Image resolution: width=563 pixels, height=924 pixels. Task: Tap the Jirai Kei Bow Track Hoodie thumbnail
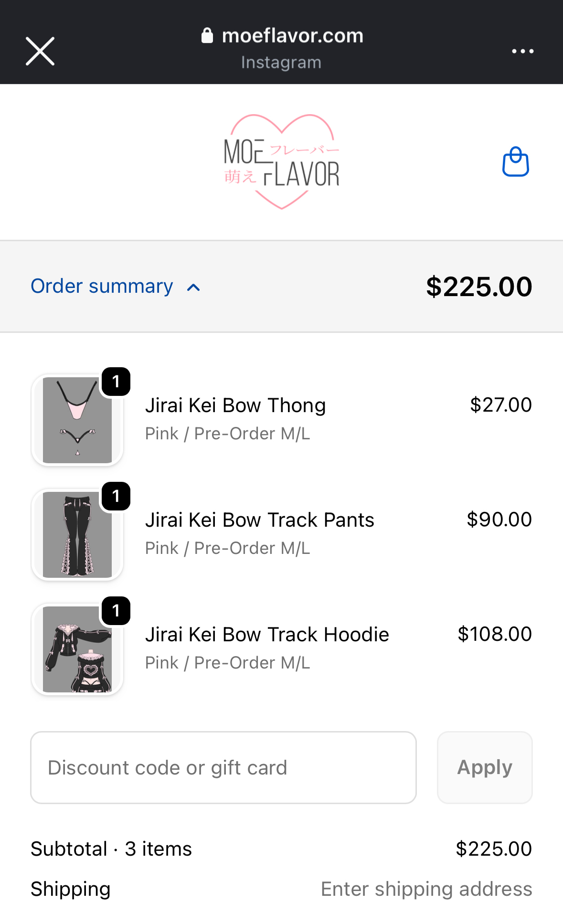click(77, 649)
